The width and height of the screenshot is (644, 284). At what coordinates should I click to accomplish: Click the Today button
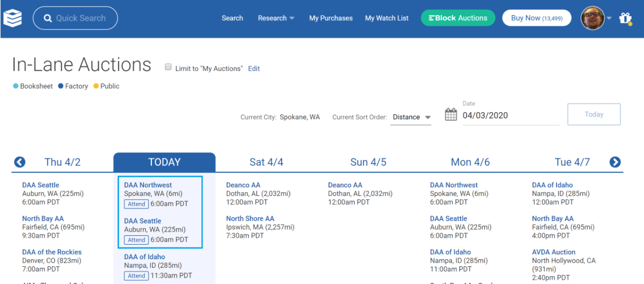(x=594, y=114)
